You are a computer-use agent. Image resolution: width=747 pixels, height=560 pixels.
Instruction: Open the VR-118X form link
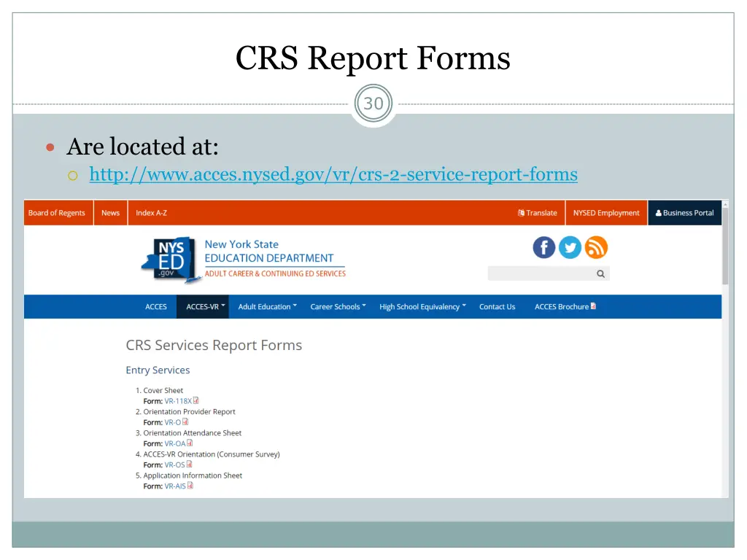178,401
